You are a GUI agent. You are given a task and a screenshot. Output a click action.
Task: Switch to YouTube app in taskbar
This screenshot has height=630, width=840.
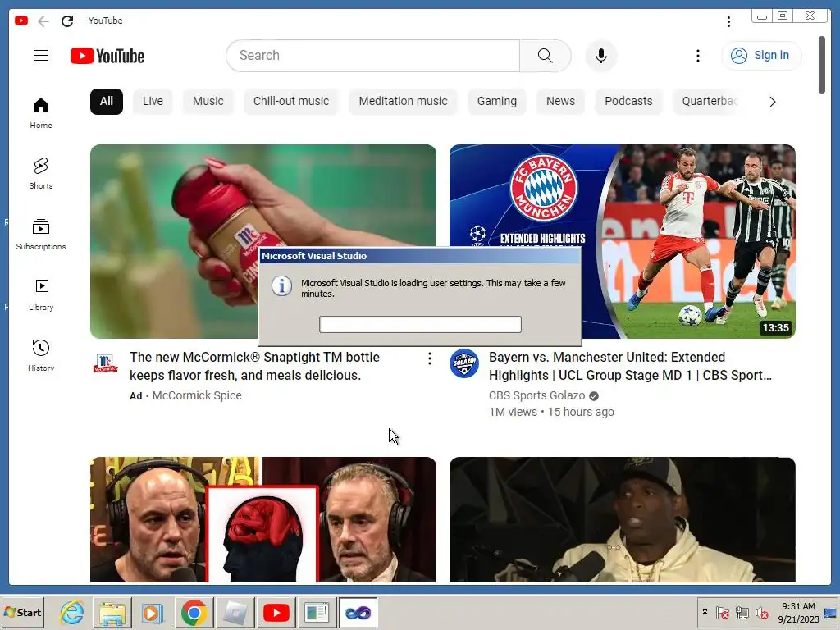[276, 612]
